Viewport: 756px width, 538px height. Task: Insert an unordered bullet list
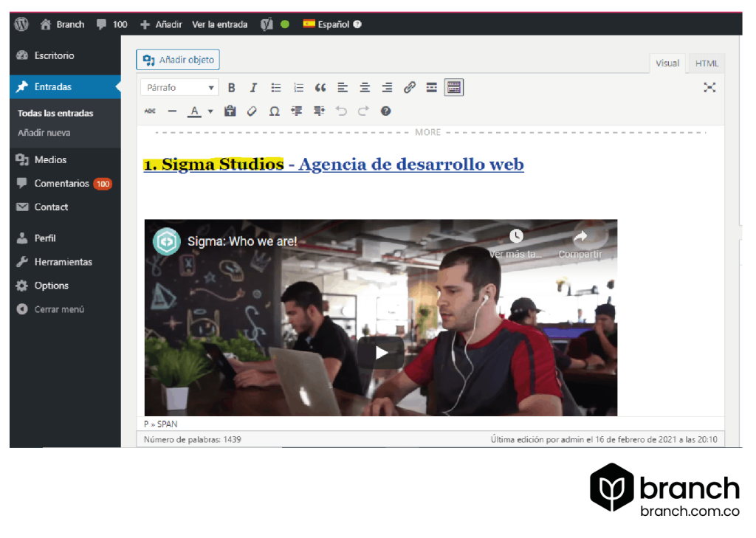click(x=276, y=87)
